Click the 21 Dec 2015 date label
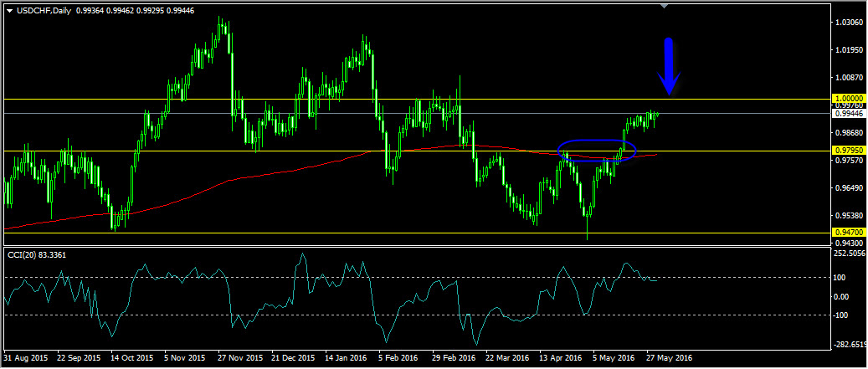This screenshot has width=868, height=369. click(294, 358)
